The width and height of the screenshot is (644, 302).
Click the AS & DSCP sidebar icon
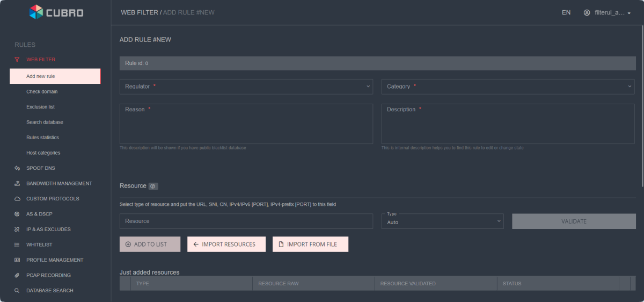[x=17, y=214]
